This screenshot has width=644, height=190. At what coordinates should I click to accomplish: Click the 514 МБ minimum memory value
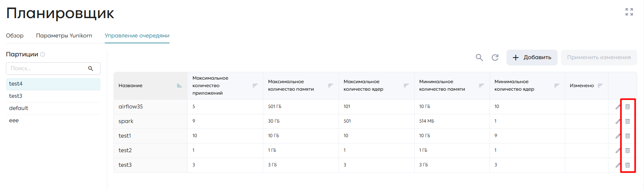click(x=426, y=121)
